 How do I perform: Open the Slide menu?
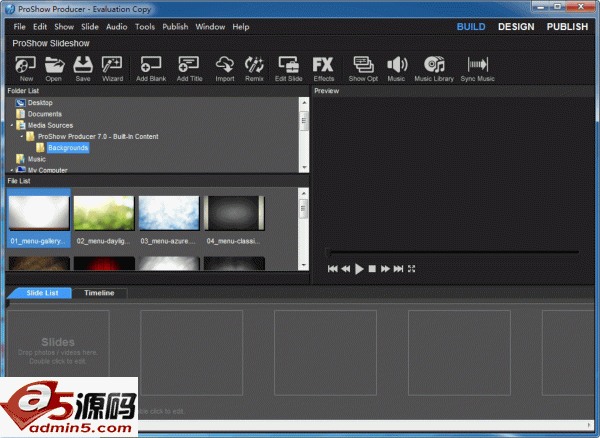(x=90, y=27)
